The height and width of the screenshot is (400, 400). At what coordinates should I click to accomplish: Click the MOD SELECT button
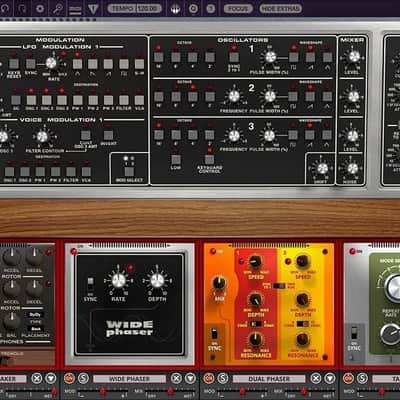[x=129, y=171]
